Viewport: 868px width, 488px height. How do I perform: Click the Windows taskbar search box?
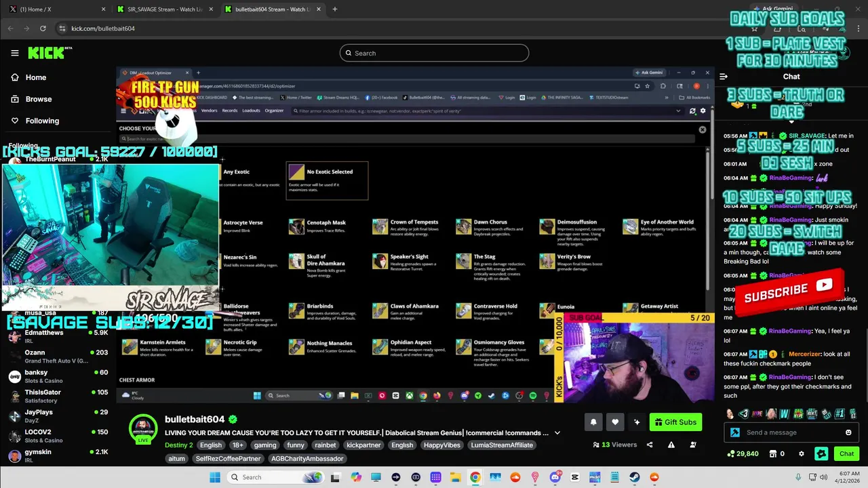point(276,477)
